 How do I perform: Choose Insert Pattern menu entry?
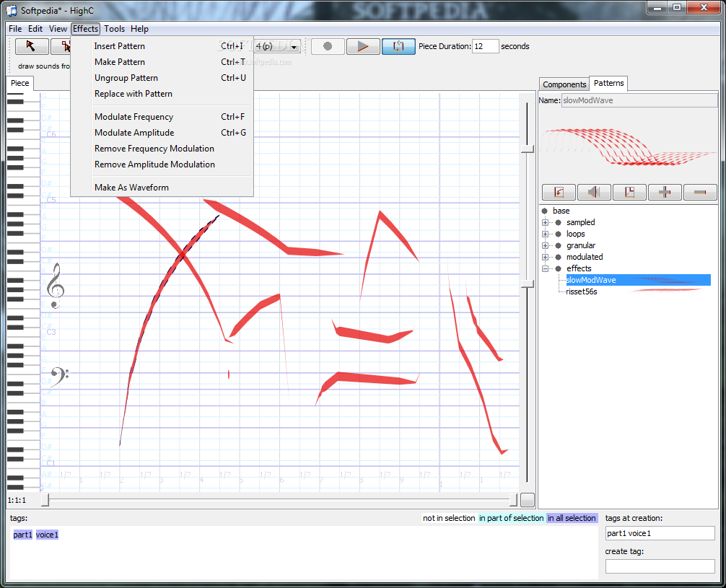(162, 46)
